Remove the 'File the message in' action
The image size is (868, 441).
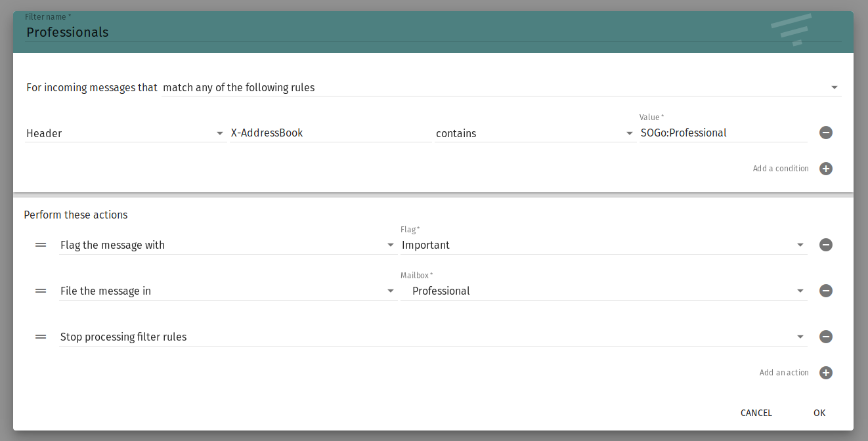[826, 291]
